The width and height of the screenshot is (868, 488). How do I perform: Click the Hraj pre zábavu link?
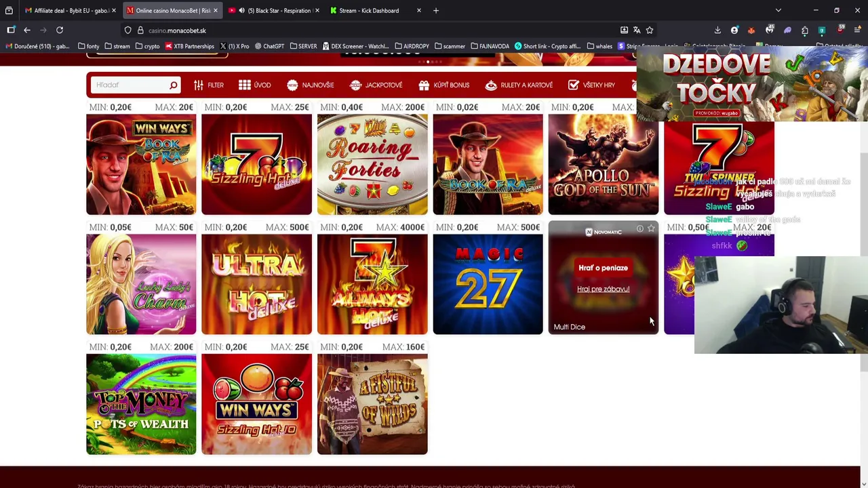coord(603,289)
